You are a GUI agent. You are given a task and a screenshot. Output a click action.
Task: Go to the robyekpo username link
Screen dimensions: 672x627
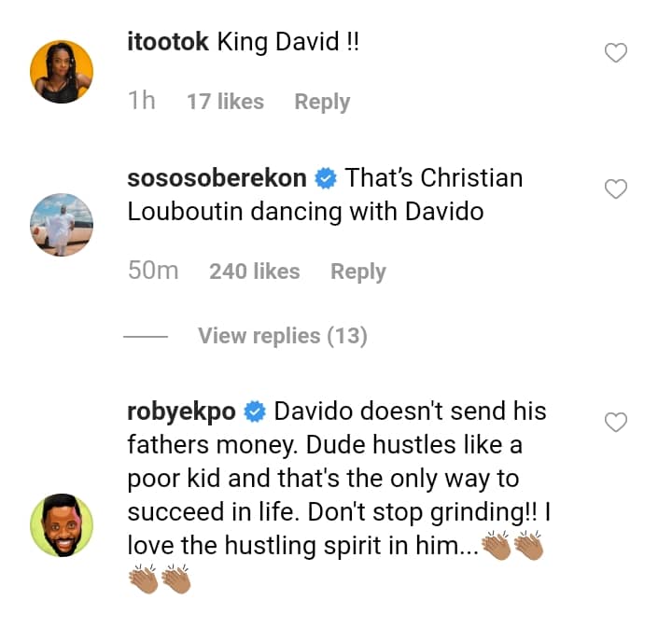(x=182, y=411)
